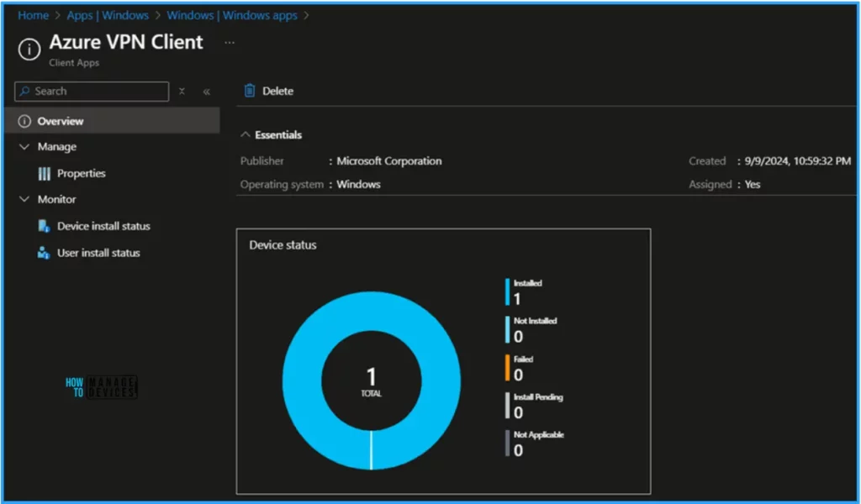Click the Azure VPN Client title
This screenshot has height=504, width=861.
click(x=126, y=42)
